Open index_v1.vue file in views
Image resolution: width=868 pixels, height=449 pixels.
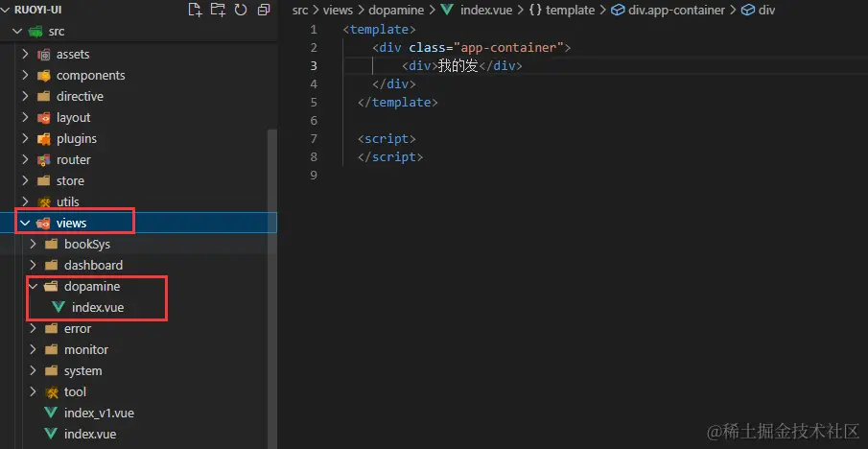tap(99, 413)
